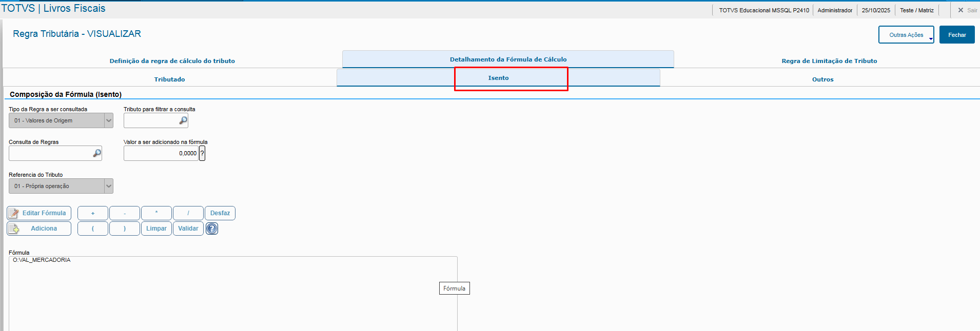Screen dimensions: 980x331
Task: Insert the minus operator
Action: tap(125, 213)
